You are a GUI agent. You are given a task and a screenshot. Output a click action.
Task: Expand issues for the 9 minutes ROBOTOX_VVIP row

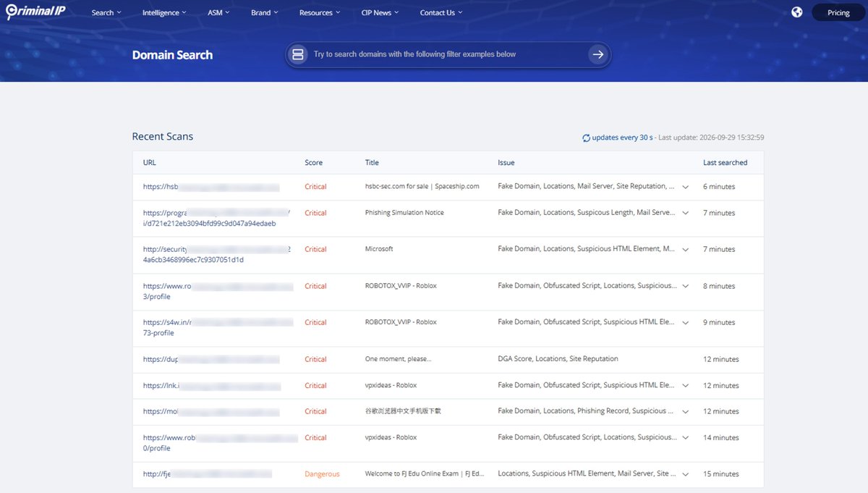(x=686, y=322)
